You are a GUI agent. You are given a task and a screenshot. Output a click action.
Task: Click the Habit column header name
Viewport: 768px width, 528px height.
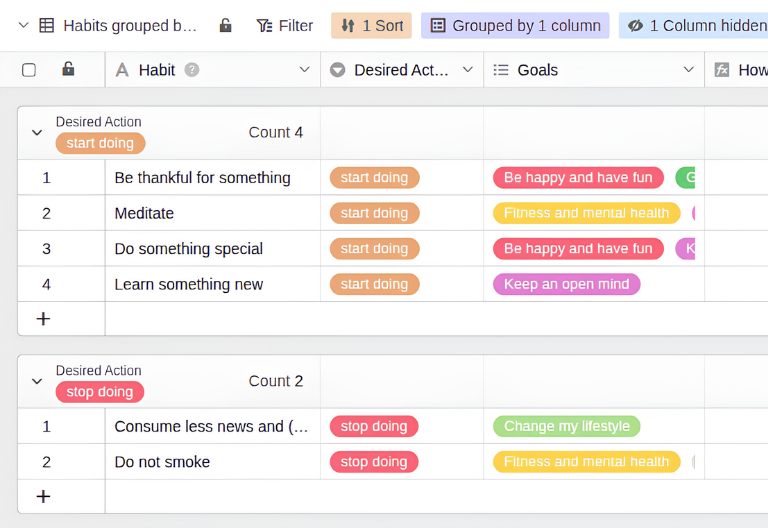point(157,70)
